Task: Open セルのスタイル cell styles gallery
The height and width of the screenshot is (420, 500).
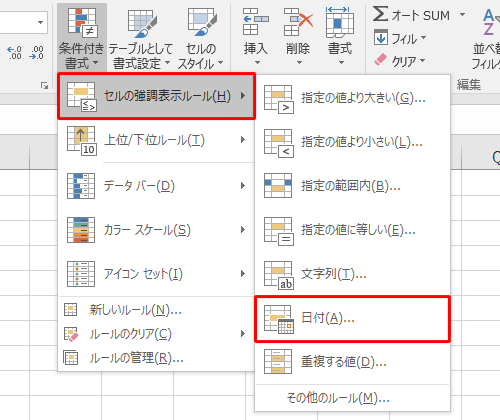Action: pyautogui.click(x=201, y=37)
